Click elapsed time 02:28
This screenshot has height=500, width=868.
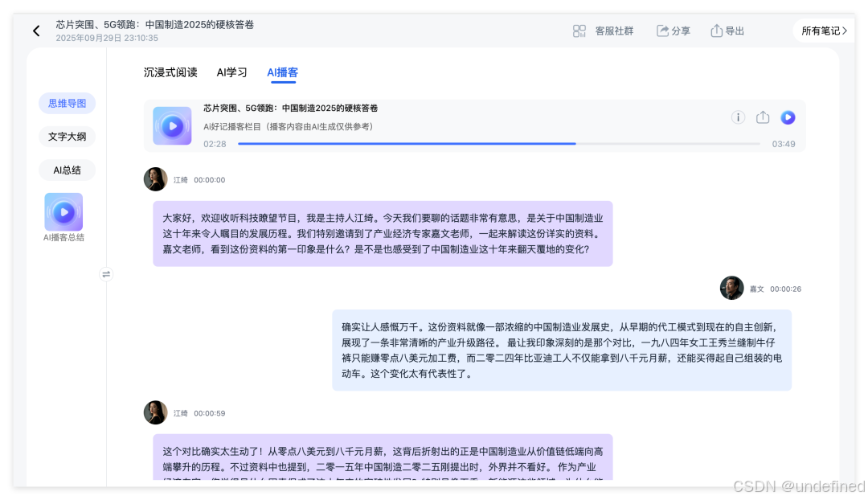pyautogui.click(x=215, y=144)
